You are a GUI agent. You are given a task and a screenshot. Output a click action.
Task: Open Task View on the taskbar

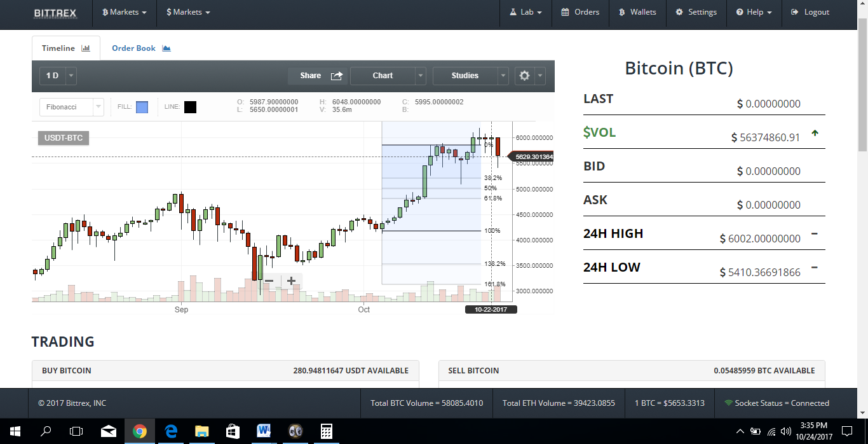(x=76, y=431)
